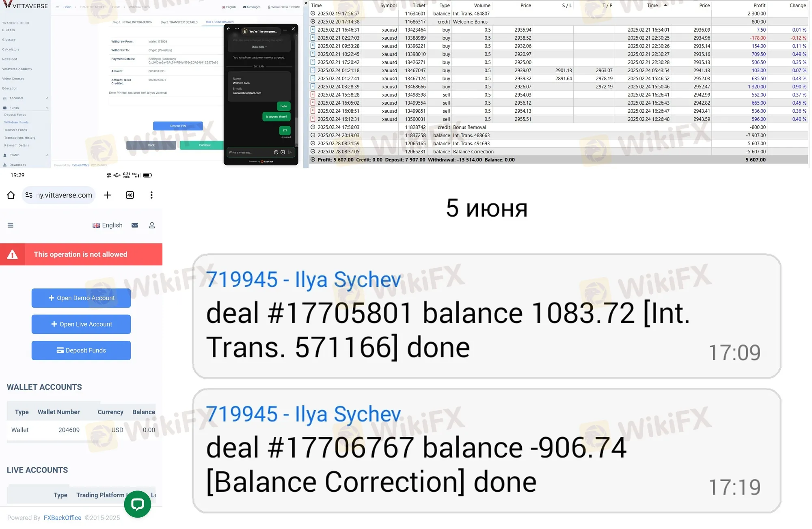
Task: Expand Show more in chat
Action: (259, 47)
